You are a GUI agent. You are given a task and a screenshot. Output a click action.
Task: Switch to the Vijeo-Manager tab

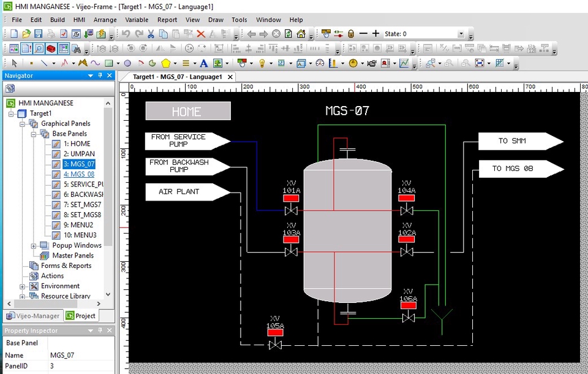[x=33, y=316]
